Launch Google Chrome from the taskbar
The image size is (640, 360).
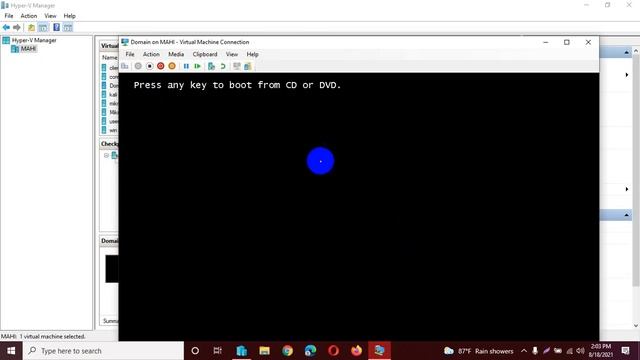(x=287, y=351)
